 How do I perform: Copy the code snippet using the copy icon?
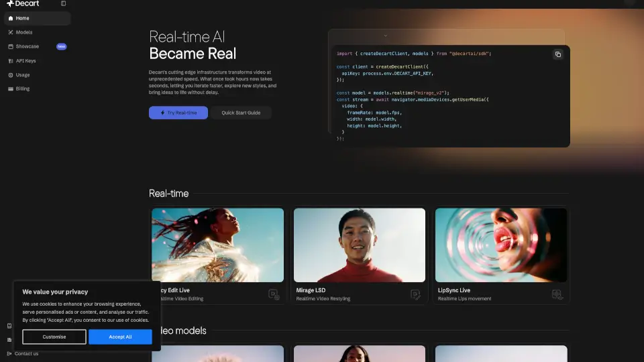[x=557, y=54]
